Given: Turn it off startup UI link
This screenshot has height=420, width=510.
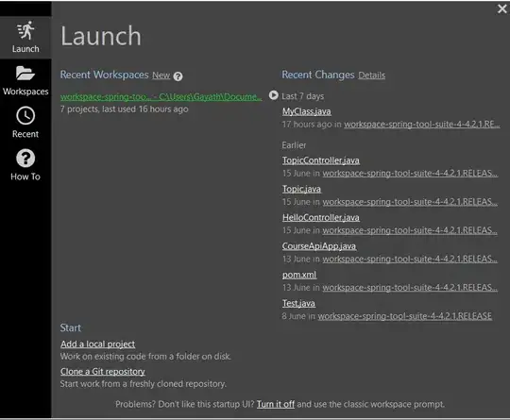Looking at the screenshot, I should point(276,404).
